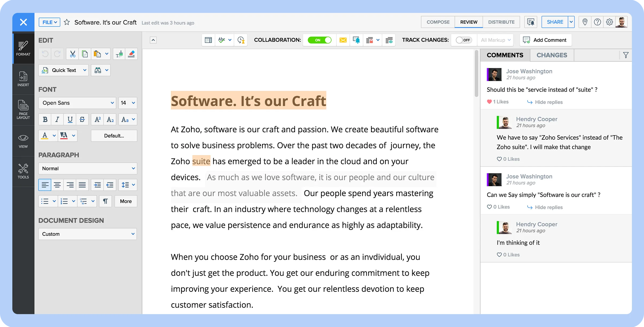
Task: Click the Clear Formatting eraser icon
Action: (131, 54)
